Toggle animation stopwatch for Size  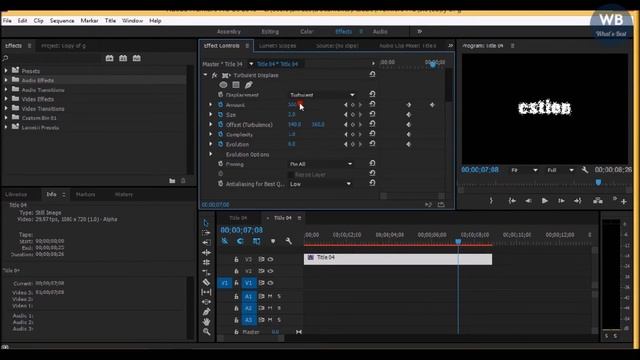(x=220, y=115)
